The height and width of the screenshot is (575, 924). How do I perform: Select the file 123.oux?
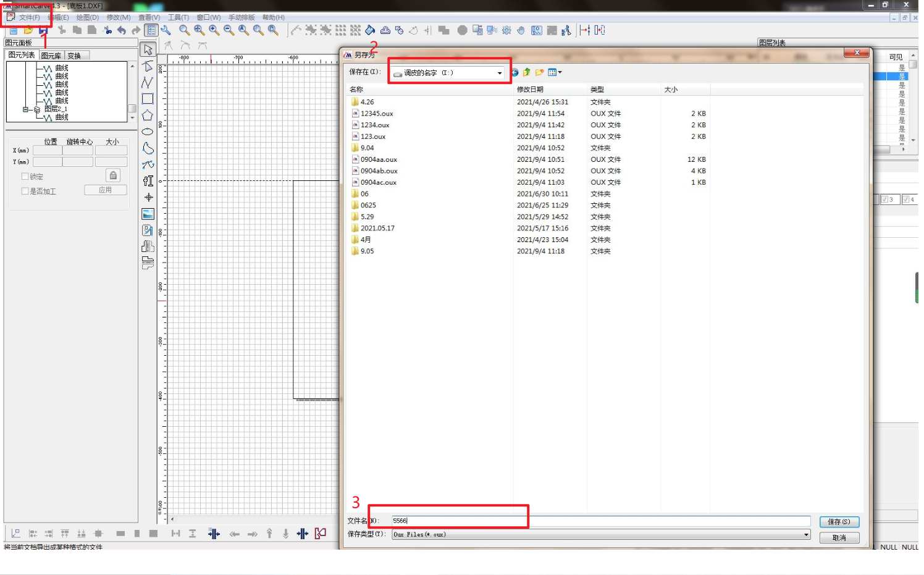point(373,136)
